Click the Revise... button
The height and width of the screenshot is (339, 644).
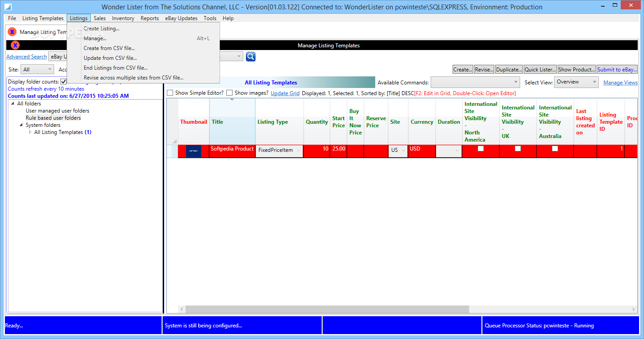tap(484, 70)
